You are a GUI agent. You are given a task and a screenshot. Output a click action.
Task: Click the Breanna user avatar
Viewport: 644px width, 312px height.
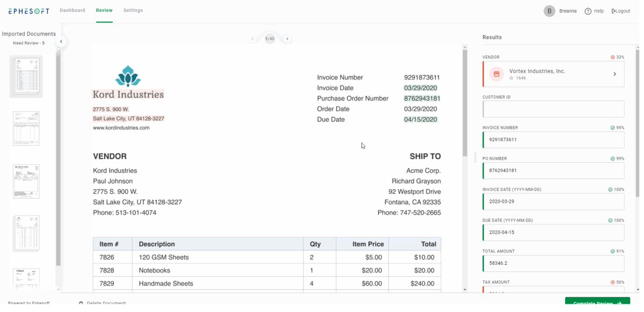point(550,11)
